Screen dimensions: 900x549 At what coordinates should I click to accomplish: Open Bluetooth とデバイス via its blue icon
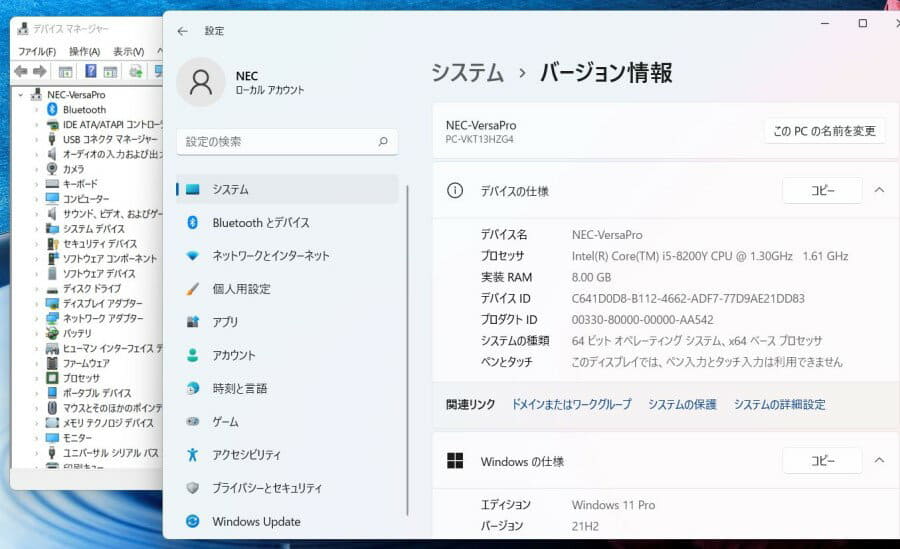click(x=193, y=222)
